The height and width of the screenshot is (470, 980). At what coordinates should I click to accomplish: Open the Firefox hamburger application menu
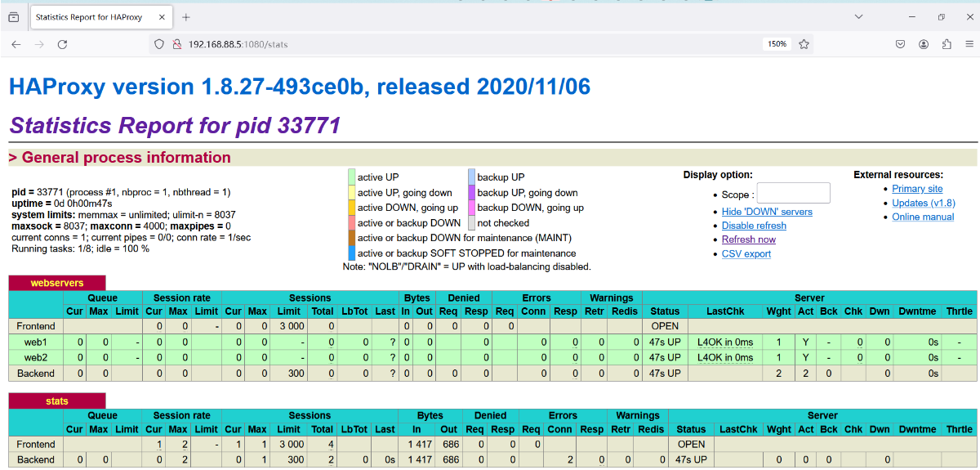969,44
